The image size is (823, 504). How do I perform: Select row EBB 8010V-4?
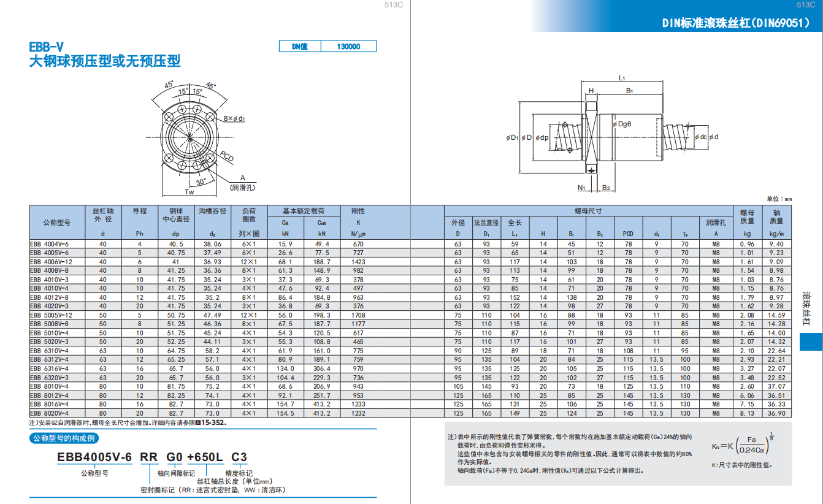[x=410, y=386]
